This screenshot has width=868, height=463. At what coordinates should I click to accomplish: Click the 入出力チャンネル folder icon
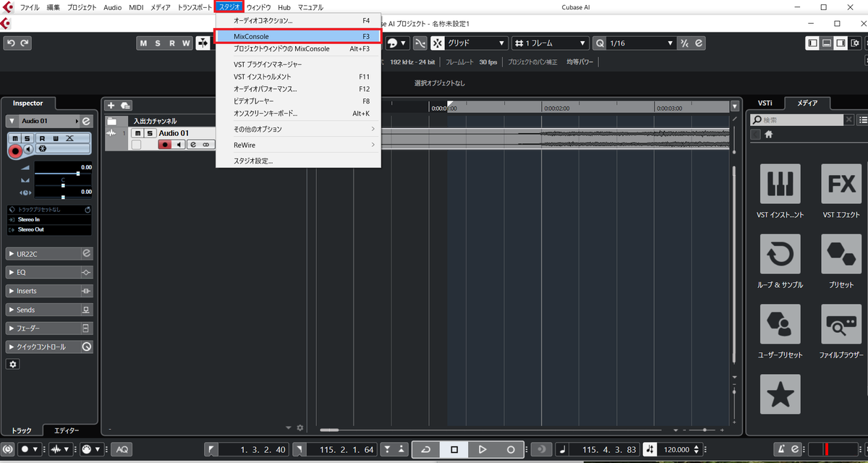tap(112, 121)
